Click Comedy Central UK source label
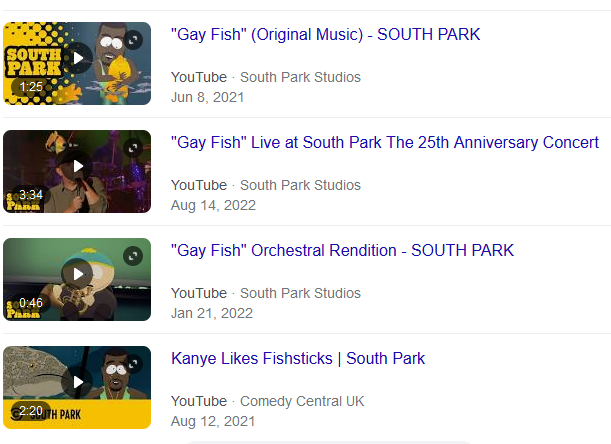Image resolution: width=611 pixels, height=444 pixels. 302,401
